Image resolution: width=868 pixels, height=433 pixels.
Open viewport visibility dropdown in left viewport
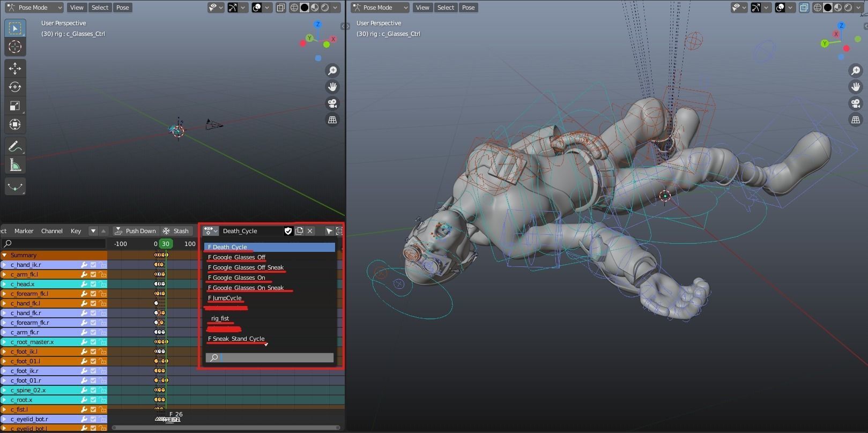(x=216, y=8)
